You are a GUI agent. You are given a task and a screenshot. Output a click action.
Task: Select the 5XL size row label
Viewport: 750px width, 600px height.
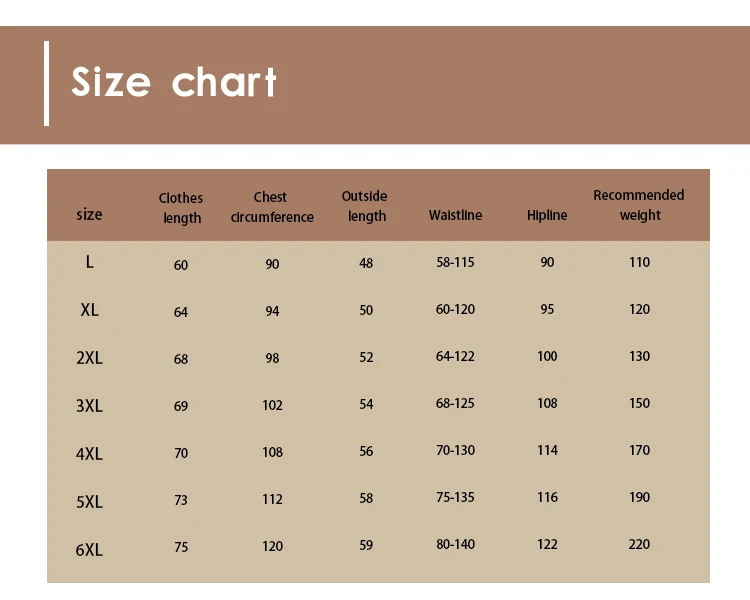[x=90, y=501]
